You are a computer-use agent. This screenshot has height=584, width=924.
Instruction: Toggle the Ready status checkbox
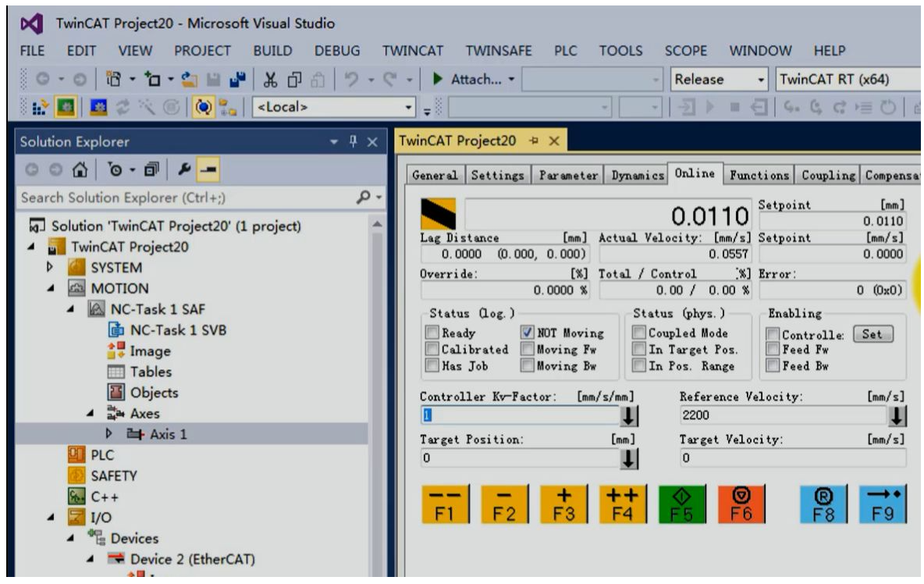click(432, 333)
